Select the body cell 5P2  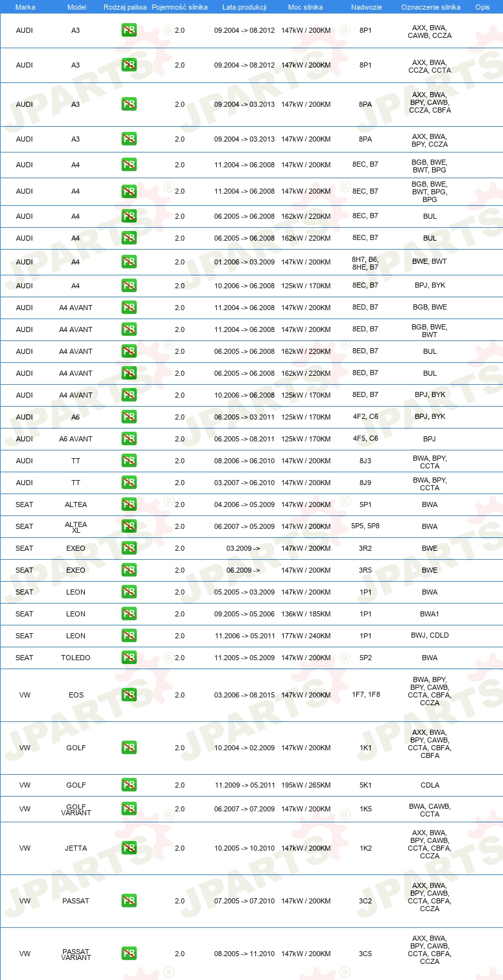(x=365, y=658)
